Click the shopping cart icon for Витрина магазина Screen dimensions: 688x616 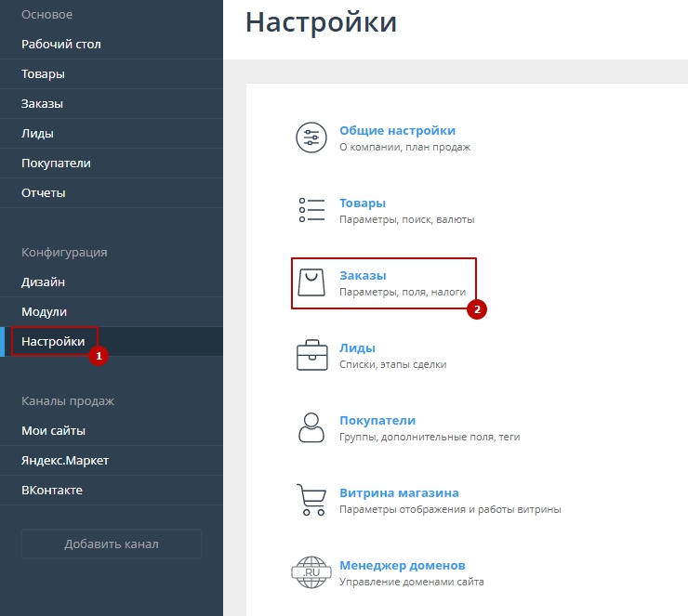311,500
